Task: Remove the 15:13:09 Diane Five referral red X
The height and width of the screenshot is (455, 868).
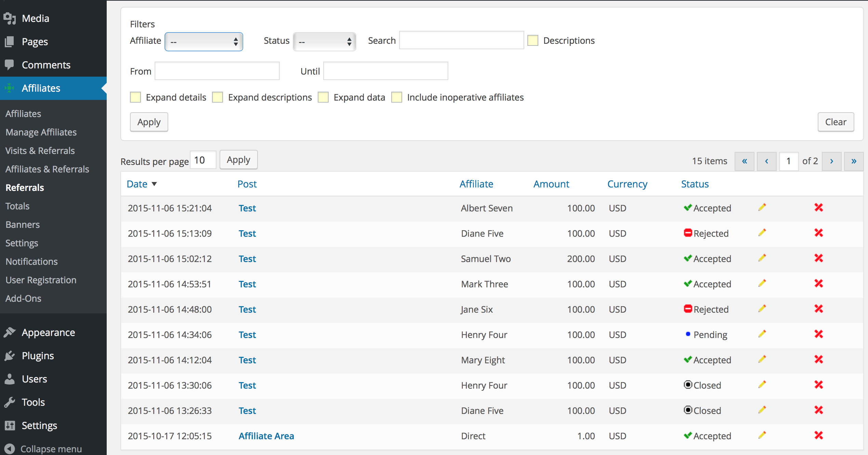Action: pyautogui.click(x=819, y=233)
